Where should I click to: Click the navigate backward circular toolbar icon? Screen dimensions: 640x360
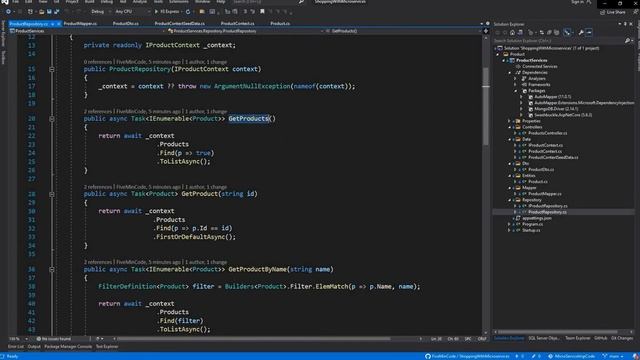[x=8, y=11]
